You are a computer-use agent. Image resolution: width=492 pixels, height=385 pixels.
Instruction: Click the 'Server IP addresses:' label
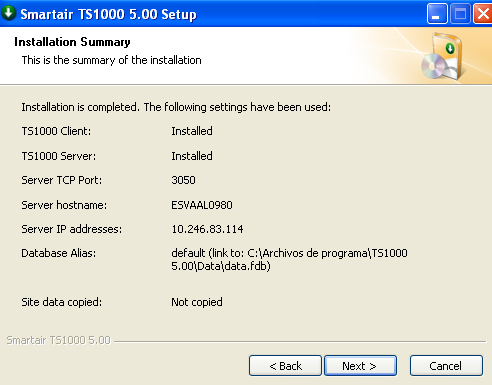(x=72, y=229)
